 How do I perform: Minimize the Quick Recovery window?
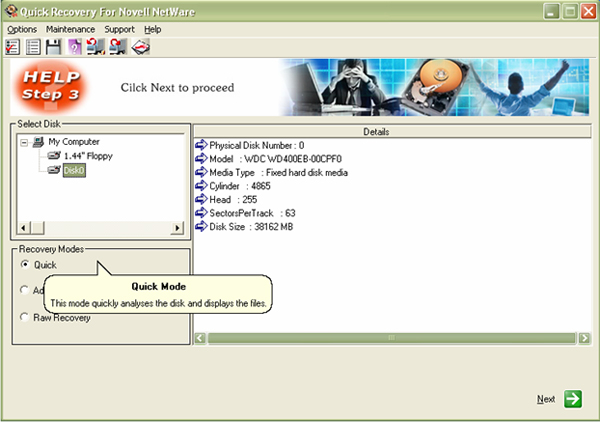551,12
